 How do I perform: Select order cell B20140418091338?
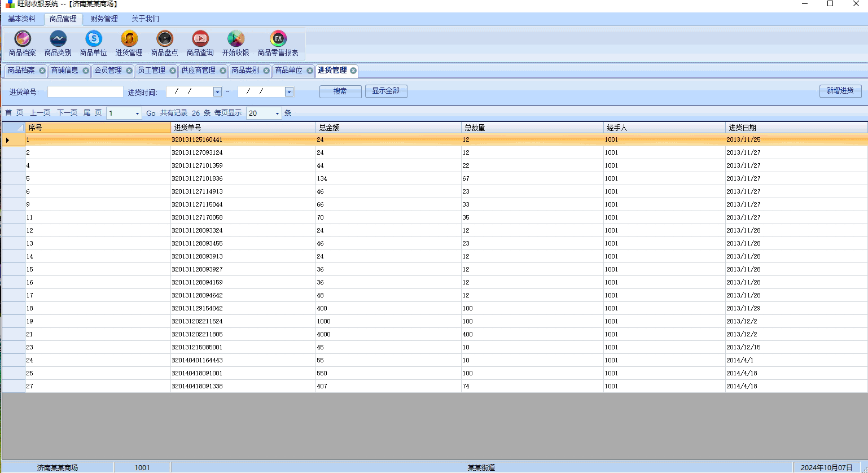pos(243,386)
